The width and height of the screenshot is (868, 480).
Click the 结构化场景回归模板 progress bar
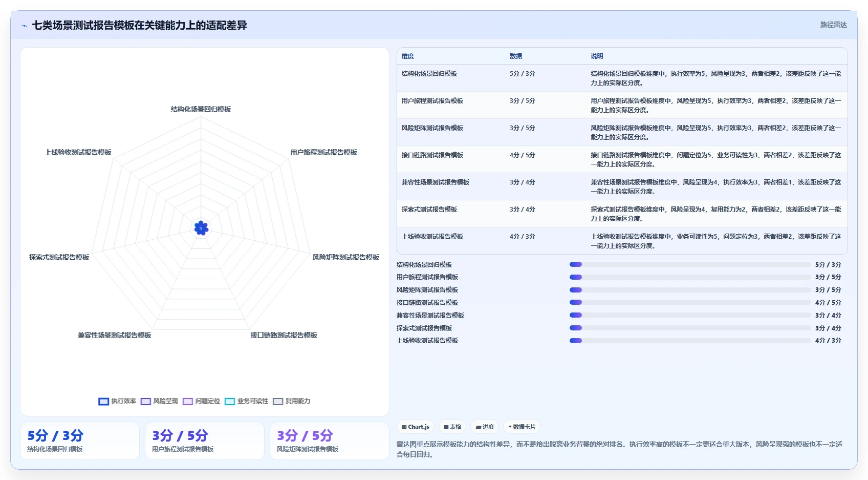(690, 264)
